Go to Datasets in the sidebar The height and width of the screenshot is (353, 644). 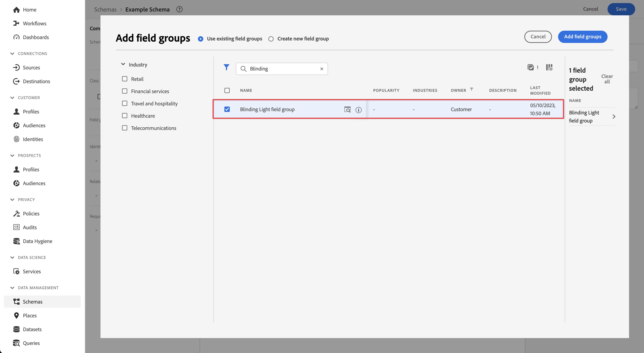32,329
